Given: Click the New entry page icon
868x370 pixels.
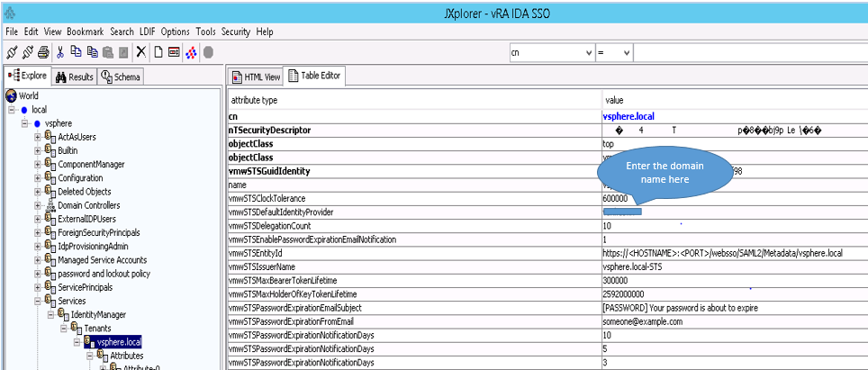Looking at the screenshot, I should pos(158,52).
